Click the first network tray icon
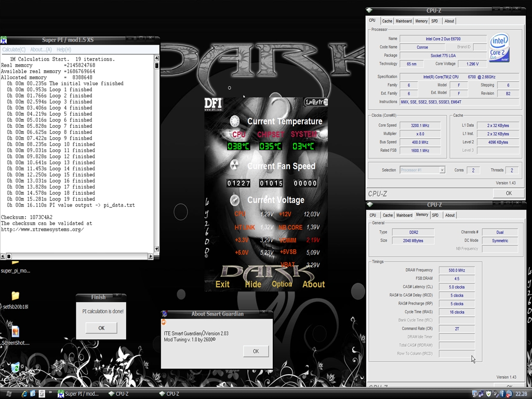The height and width of the screenshot is (399, 532). coord(475,394)
